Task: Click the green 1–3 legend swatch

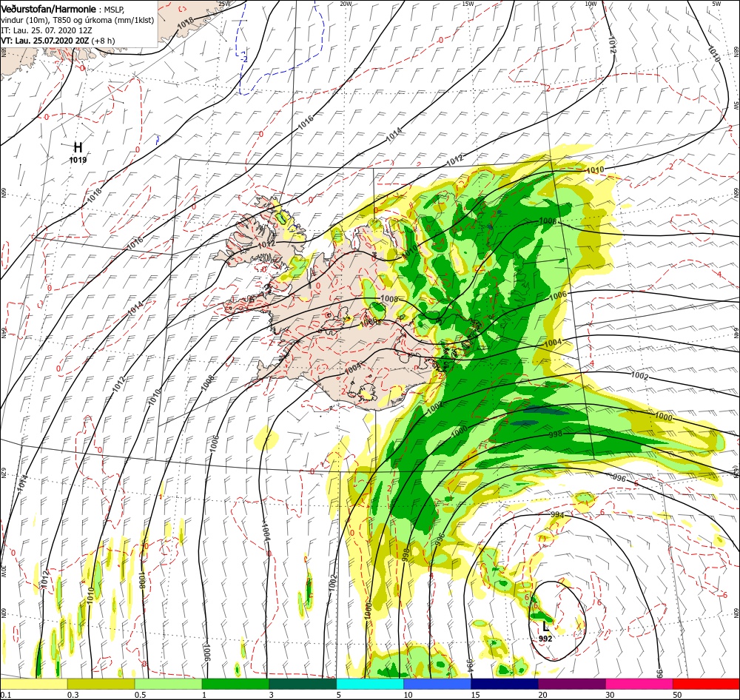Action: point(235,684)
